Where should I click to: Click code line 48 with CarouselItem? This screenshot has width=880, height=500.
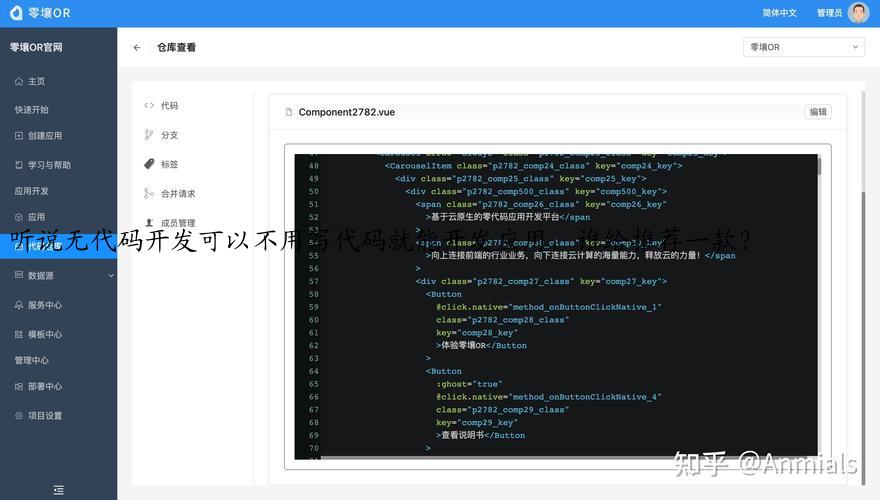(x=533, y=166)
